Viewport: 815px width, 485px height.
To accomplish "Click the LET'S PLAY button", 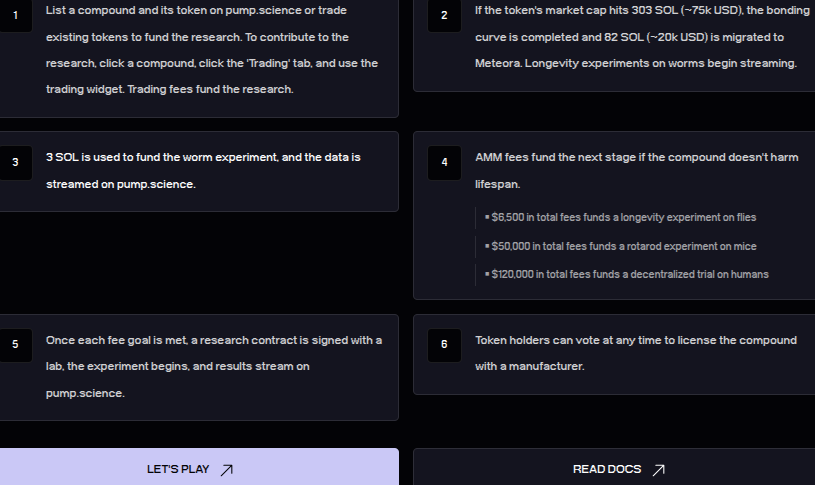I will pos(199,467).
